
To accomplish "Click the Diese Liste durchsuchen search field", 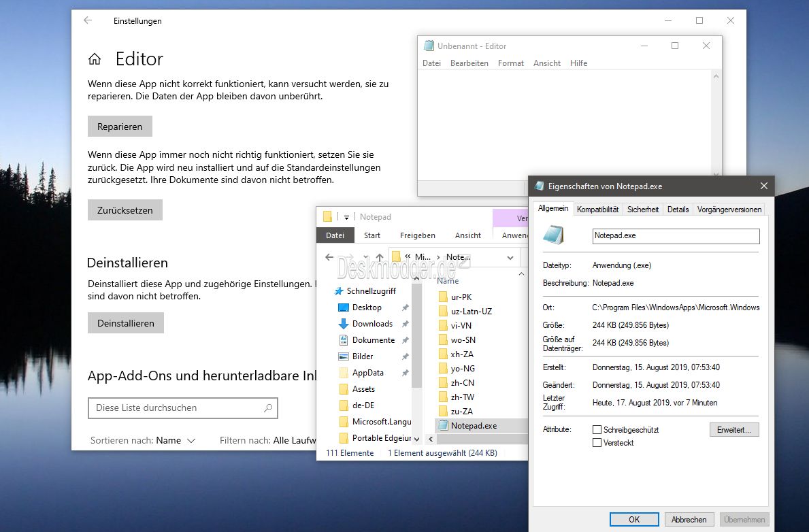I will click(183, 408).
